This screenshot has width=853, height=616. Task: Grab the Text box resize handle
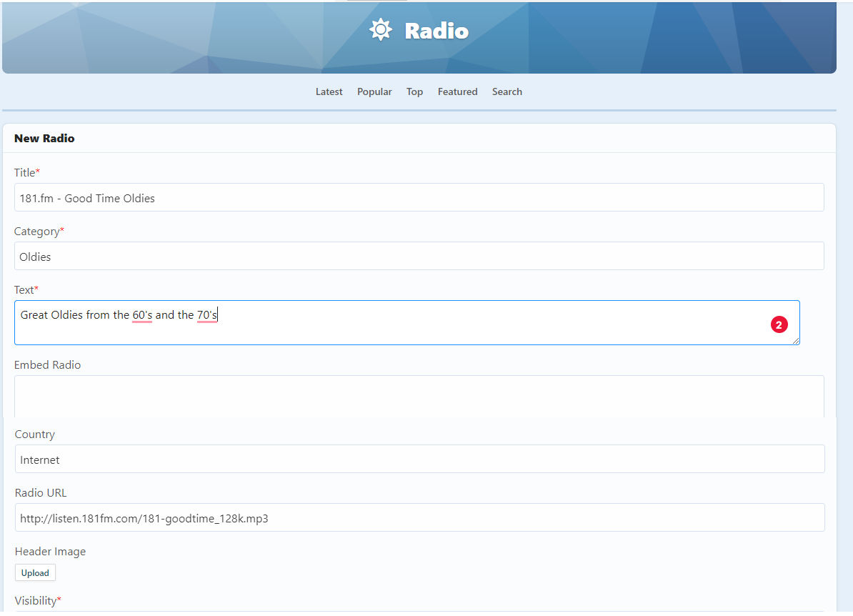pos(796,342)
